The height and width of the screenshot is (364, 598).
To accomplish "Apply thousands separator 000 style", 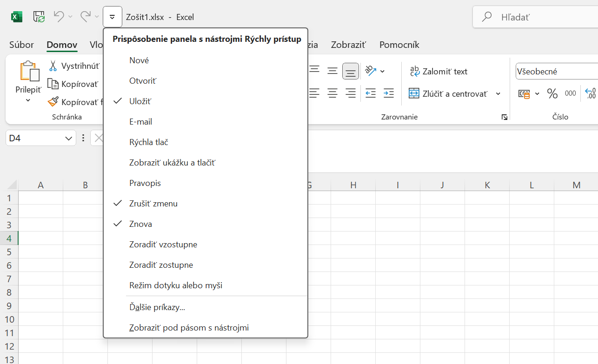I will point(571,93).
